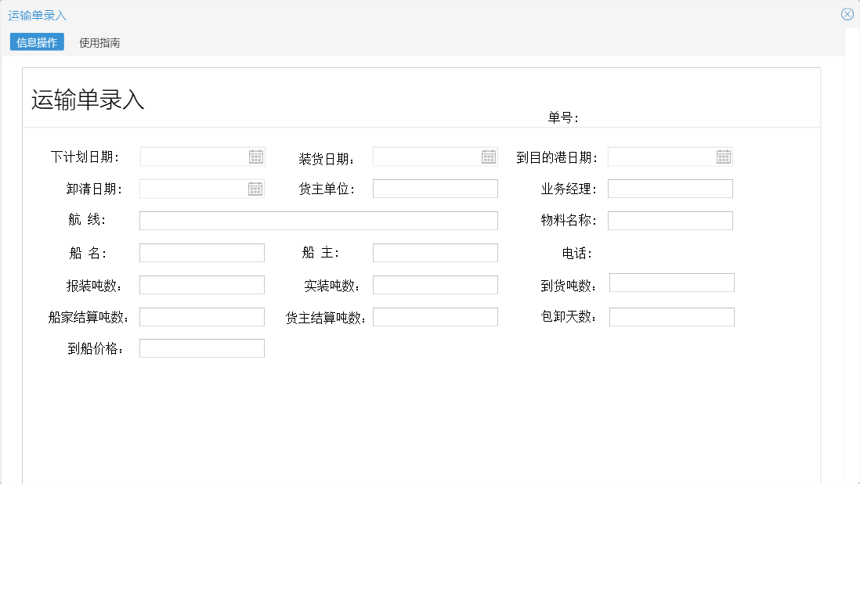The width and height of the screenshot is (860, 616).
Task: Open the 装货日期 calendar picker
Action: click(489, 156)
